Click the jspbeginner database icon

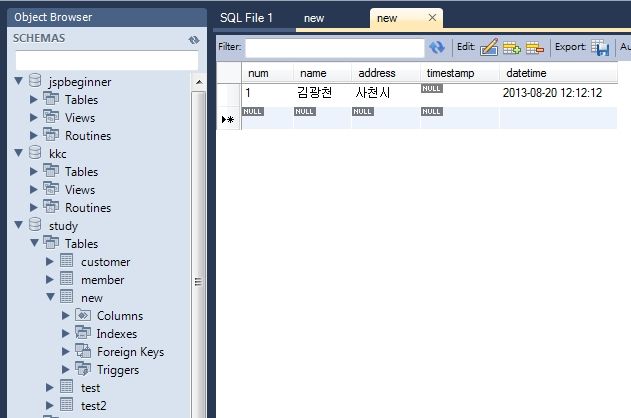(x=35, y=80)
